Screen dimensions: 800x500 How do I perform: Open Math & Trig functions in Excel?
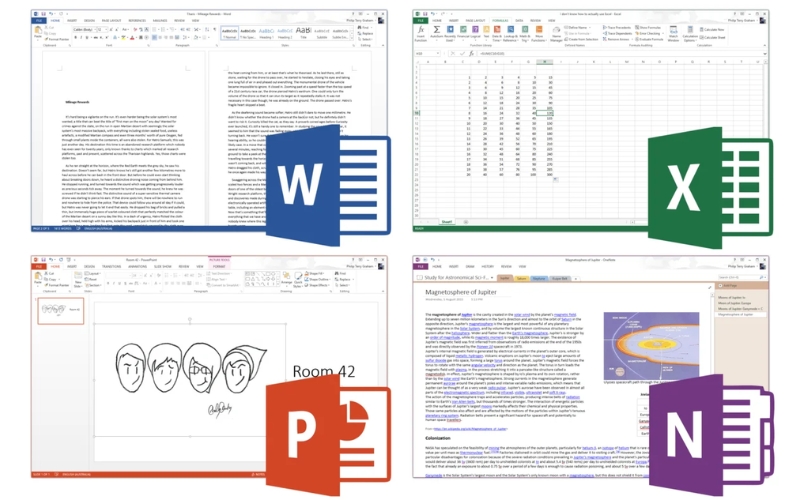click(525, 33)
